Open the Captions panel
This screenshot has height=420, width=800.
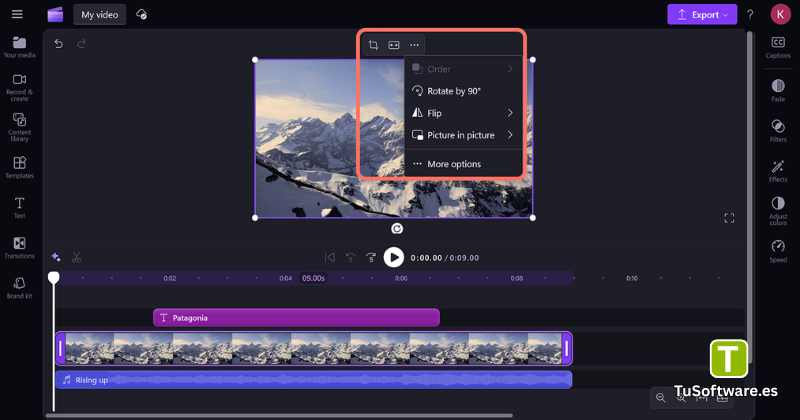pyautogui.click(x=778, y=47)
